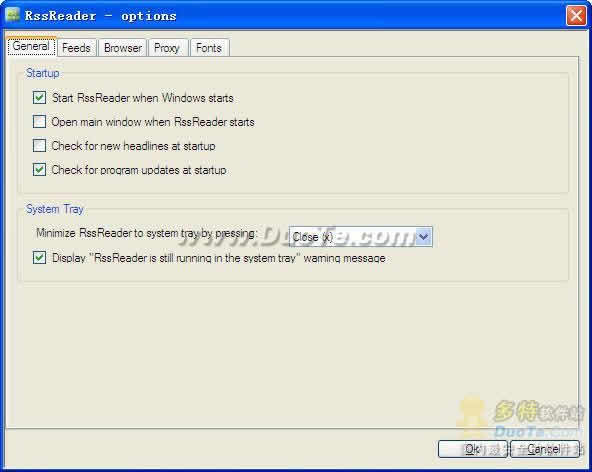Enable Check for new headlines at startup

(40, 146)
